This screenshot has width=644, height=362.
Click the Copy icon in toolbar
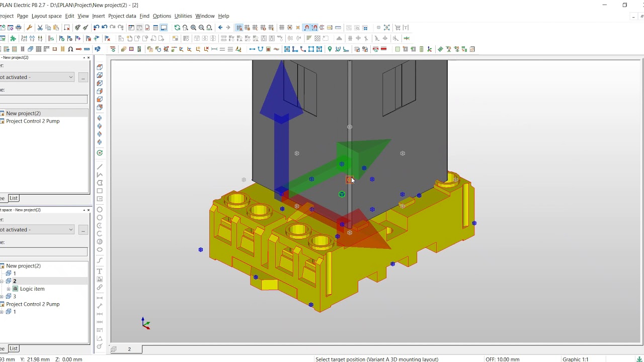click(x=48, y=28)
